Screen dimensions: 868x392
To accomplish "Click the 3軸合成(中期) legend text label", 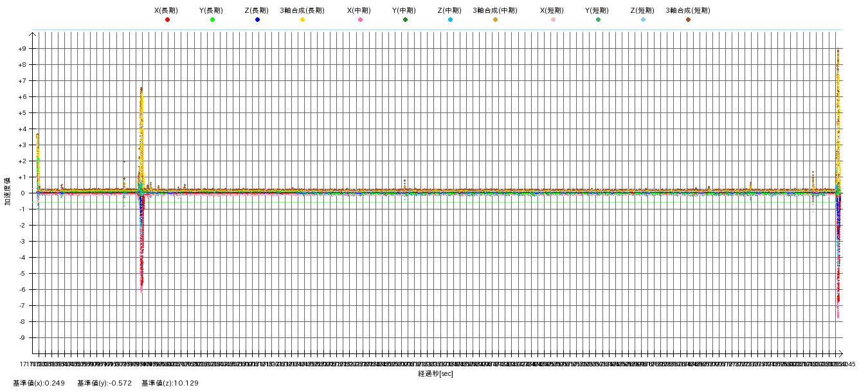I will point(494,10).
